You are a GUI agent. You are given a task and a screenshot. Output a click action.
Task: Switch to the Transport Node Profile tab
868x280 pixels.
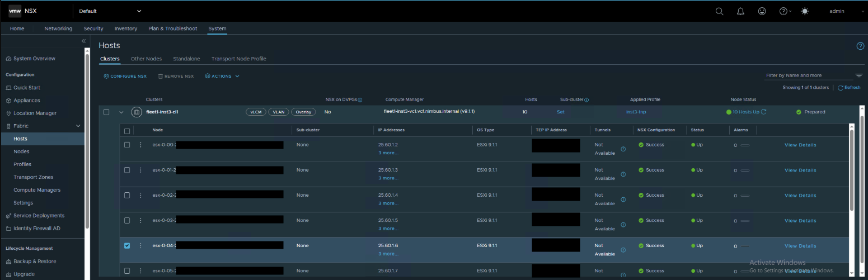[239, 59]
